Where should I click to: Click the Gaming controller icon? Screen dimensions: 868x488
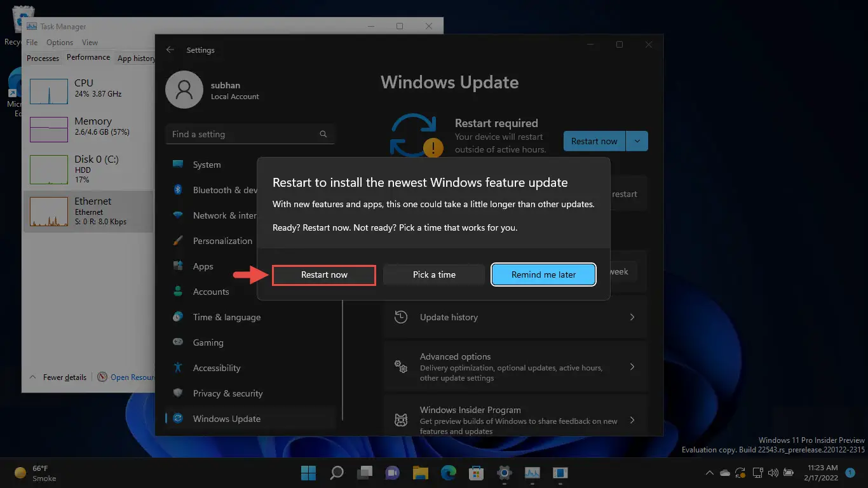click(179, 342)
